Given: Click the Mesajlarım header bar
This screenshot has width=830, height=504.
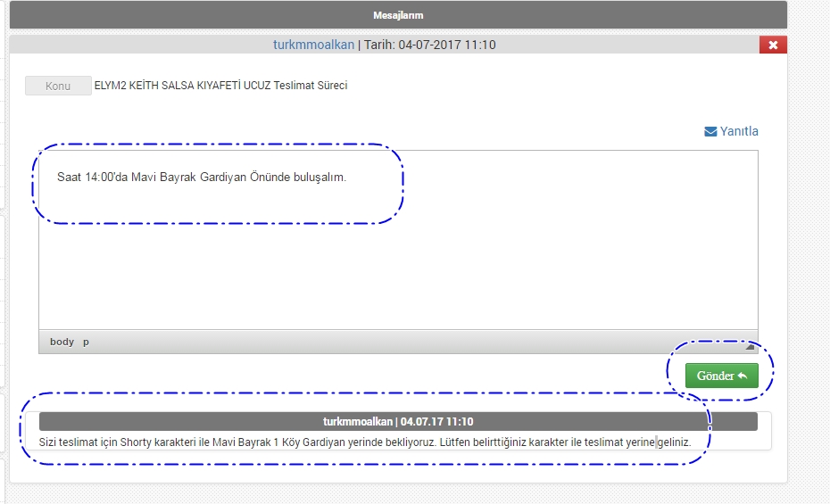Looking at the screenshot, I should [x=398, y=15].
